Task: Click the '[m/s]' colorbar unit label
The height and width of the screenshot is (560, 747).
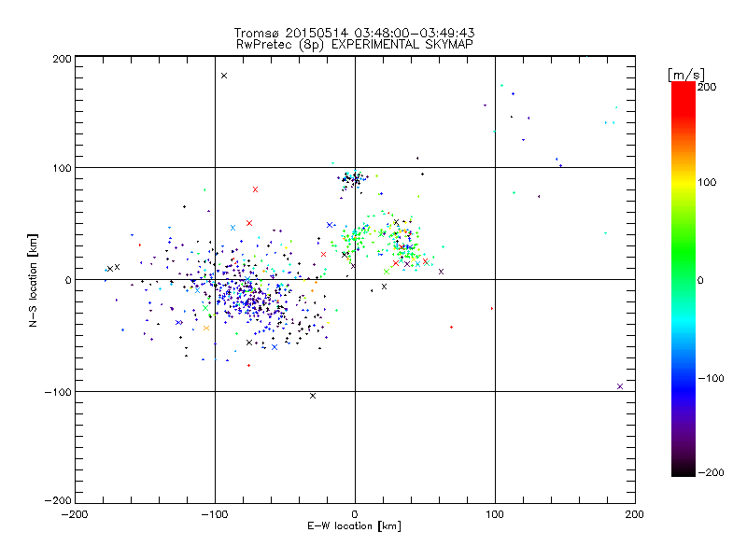Action: 686,75
